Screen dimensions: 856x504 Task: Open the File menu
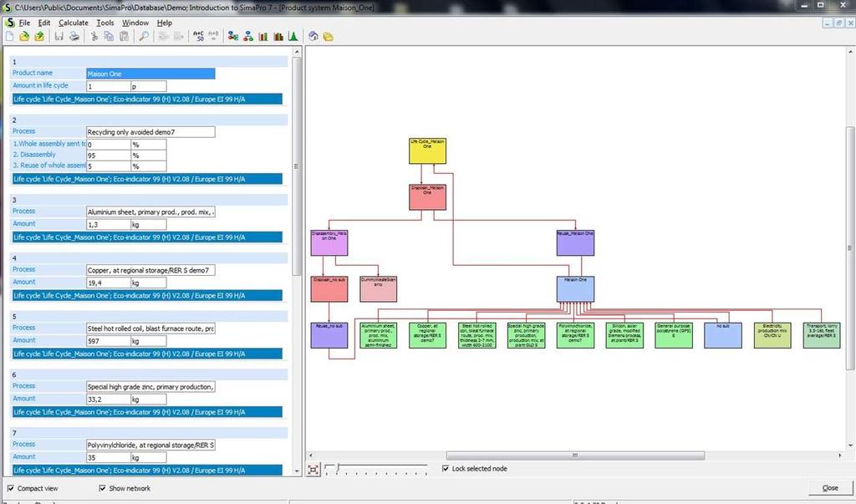(24, 23)
